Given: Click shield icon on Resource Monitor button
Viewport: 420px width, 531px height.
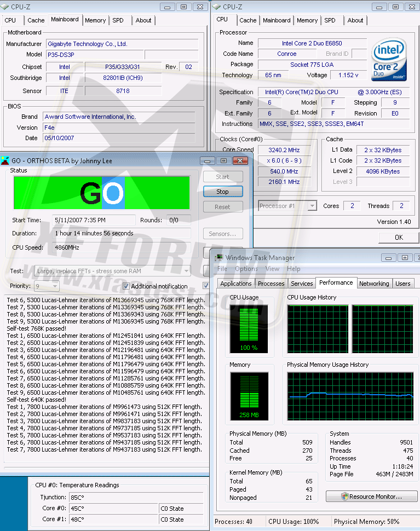Looking at the screenshot, I should click(x=345, y=497).
